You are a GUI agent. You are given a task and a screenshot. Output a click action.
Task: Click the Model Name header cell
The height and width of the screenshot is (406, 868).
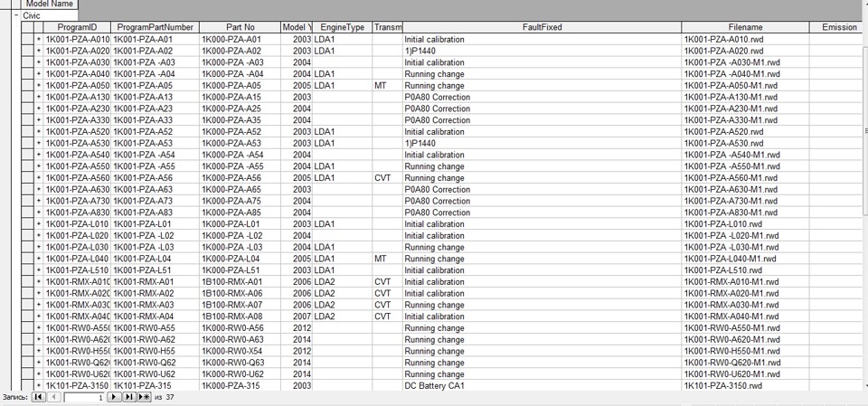click(x=50, y=5)
